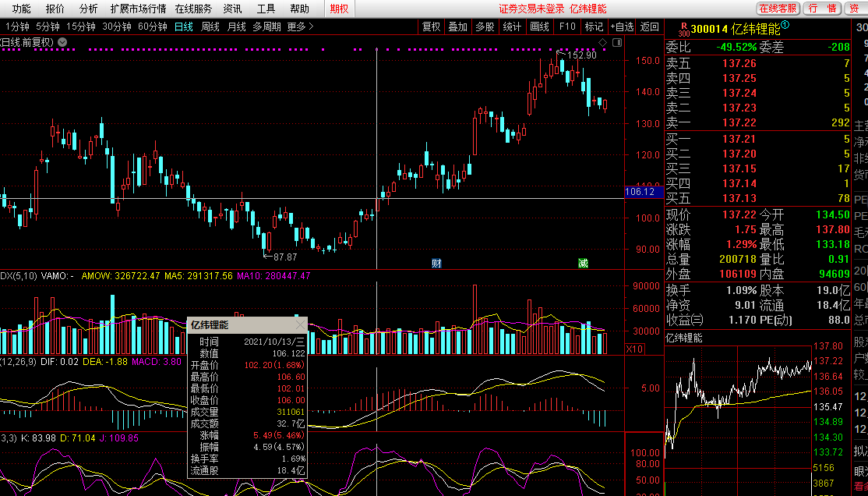Switch chart to 5分钟 period
868x496 pixels.
pos(48,27)
